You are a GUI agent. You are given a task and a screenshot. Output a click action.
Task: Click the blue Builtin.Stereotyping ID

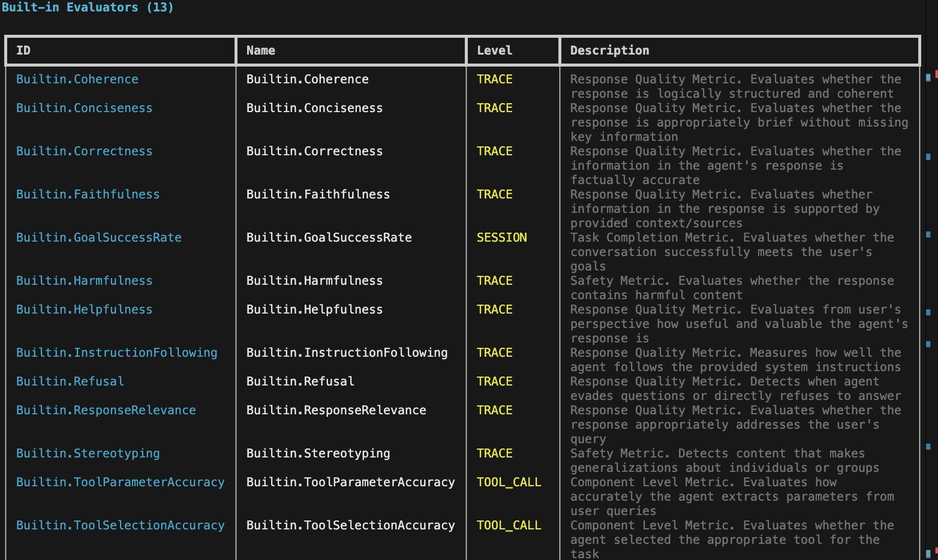(88, 453)
